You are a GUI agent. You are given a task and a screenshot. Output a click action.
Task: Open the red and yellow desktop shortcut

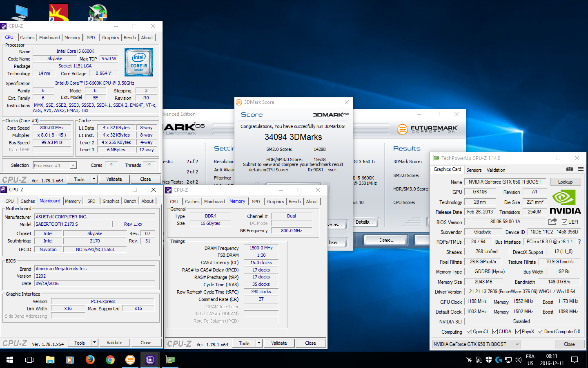58,12
